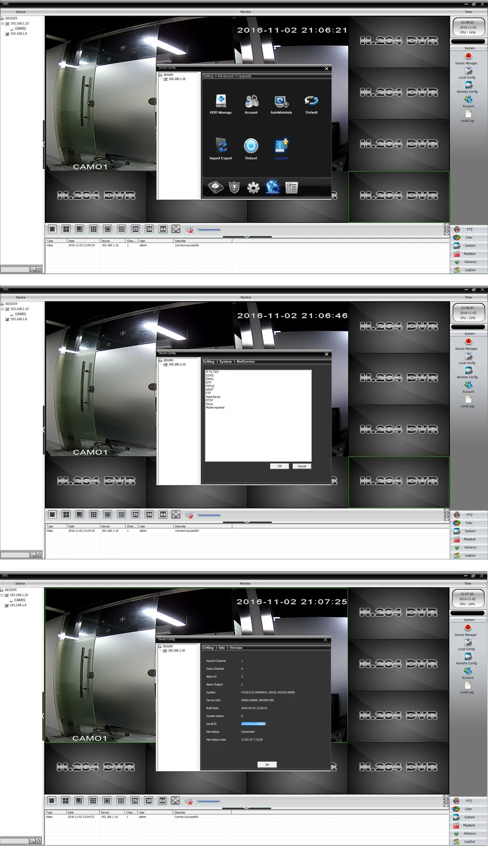
Task: Select the 64-view layout in the Upgrade screenshot
Action: pos(163,229)
